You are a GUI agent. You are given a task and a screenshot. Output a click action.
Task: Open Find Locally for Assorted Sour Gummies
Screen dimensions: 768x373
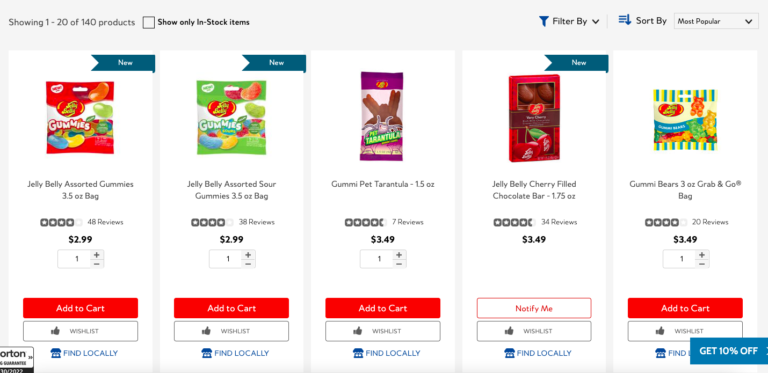coord(235,353)
